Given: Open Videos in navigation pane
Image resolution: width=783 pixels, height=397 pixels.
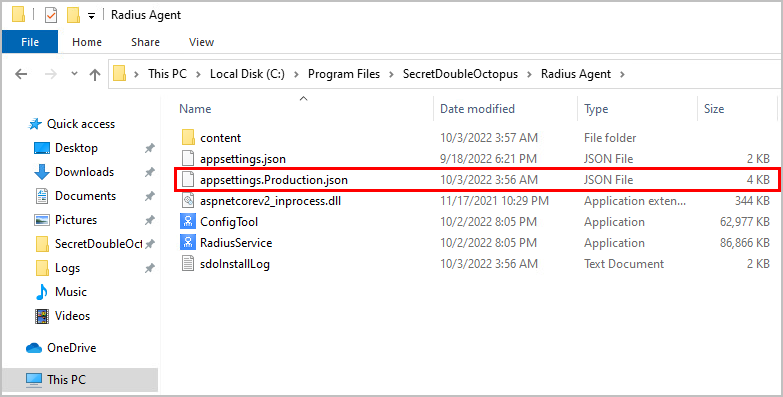Looking at the screenshot, I should pyautogui.click(x=72, y=316).
